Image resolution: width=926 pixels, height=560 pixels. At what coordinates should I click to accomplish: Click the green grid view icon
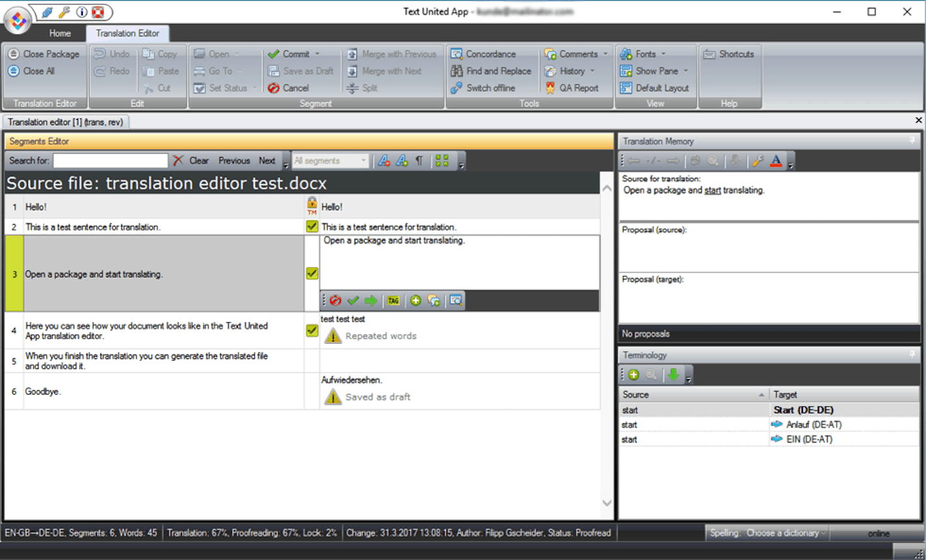pos(442,160)
